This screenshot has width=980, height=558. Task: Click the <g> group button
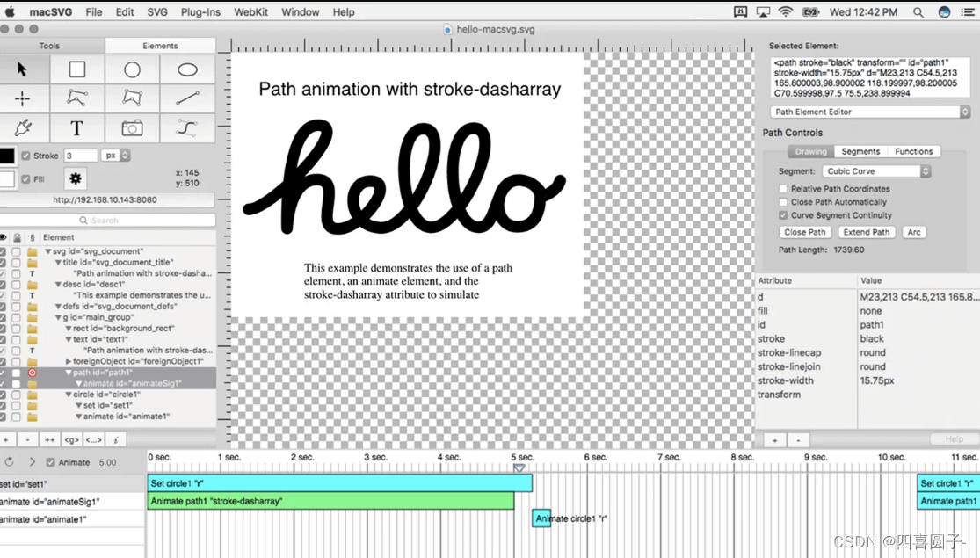pos(71,440)
